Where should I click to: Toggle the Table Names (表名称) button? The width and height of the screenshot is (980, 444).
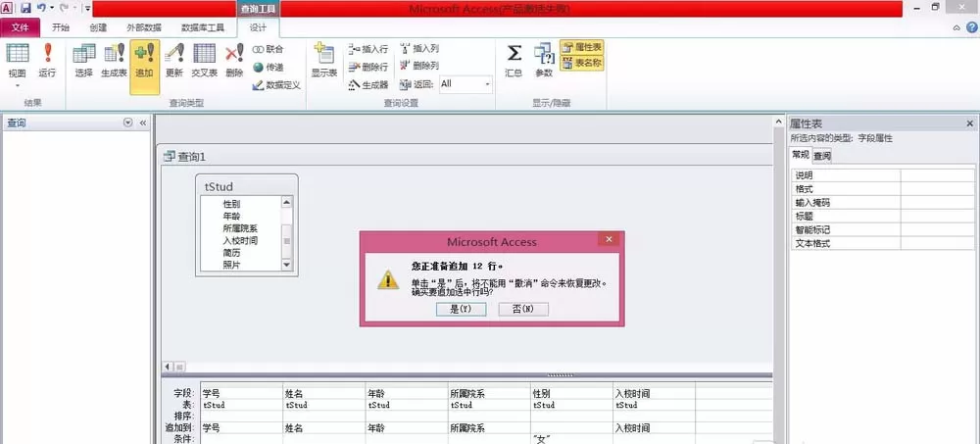point(582,63)
